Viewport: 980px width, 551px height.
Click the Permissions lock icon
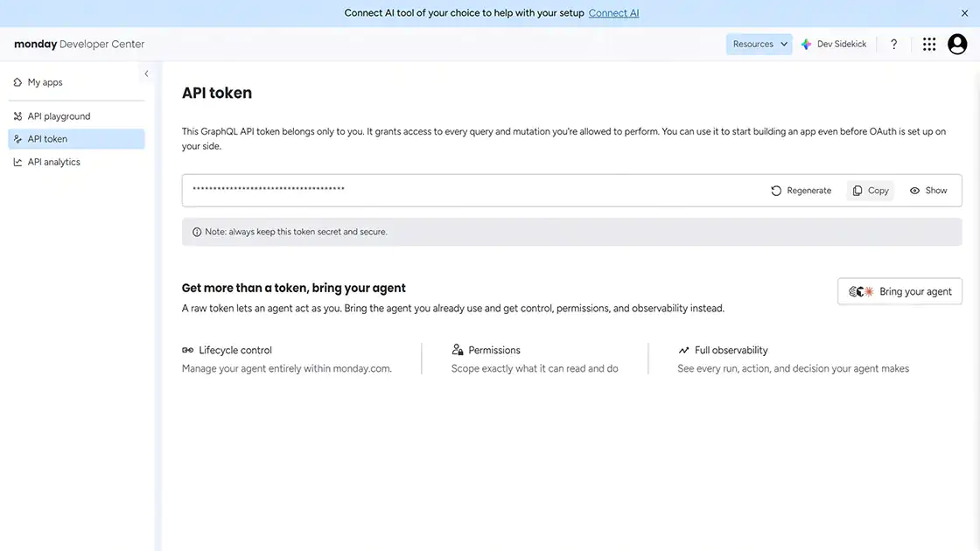[458, 350]
